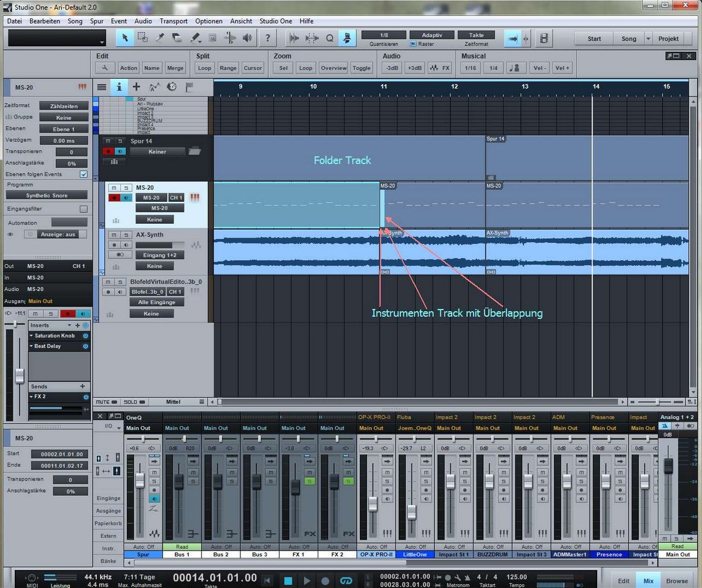The height and width of the screenshot is (588, 702).
Task: Open Eingang 1+2 input selector on AX-Synth
Action: (160, 255)
